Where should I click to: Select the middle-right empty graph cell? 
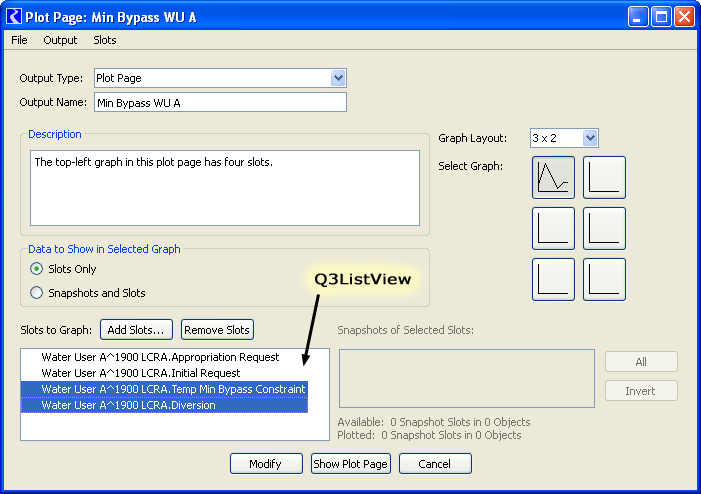click(604, 228)
